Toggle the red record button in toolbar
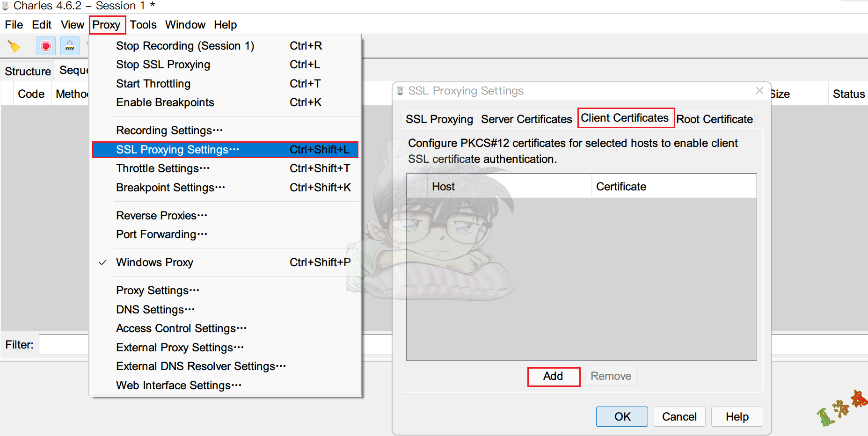The image size is (868, 436). point(46,46)
